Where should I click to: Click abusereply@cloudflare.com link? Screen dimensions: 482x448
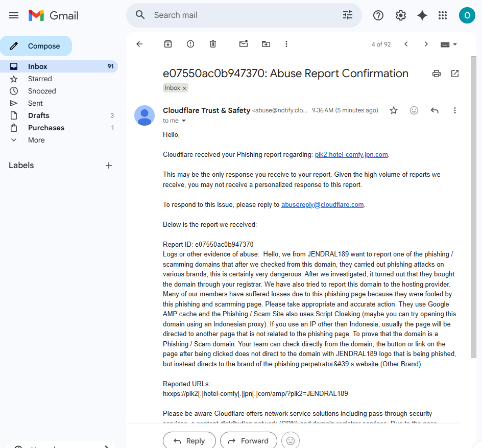323,205
